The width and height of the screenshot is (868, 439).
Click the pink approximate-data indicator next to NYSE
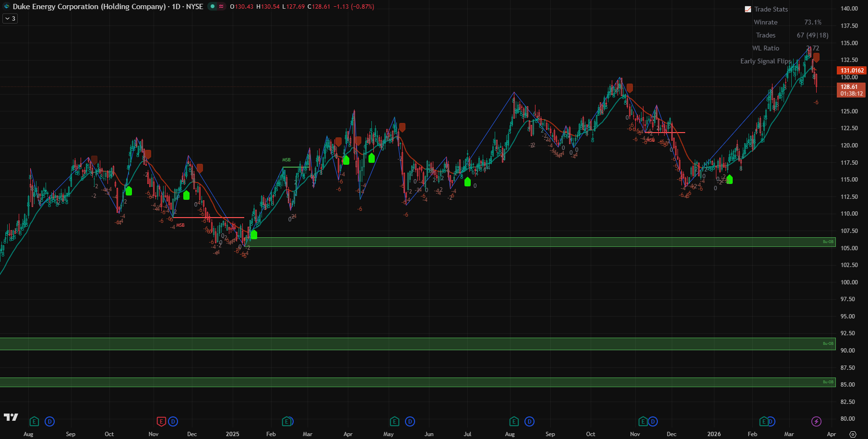pyautogui.click(x=221, y=7)
